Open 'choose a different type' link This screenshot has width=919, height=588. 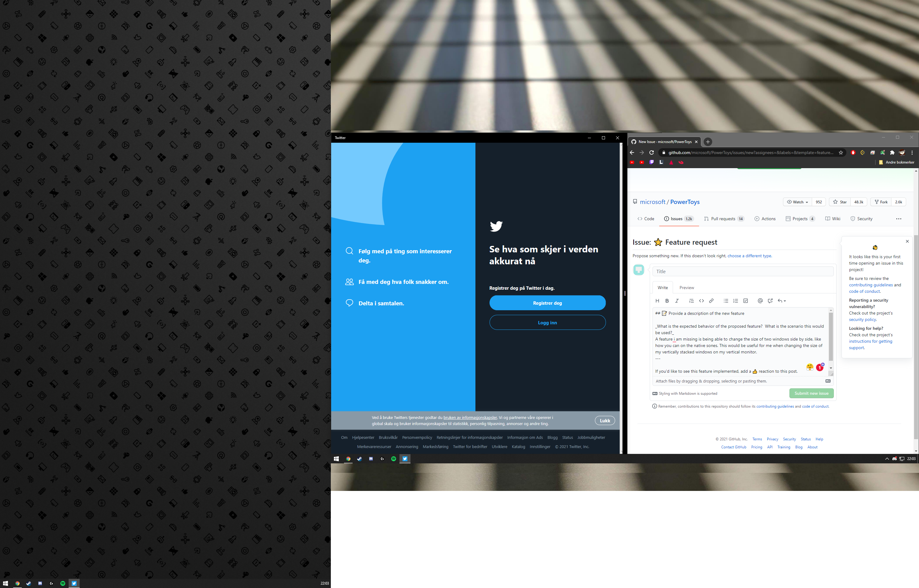[749, 256]
